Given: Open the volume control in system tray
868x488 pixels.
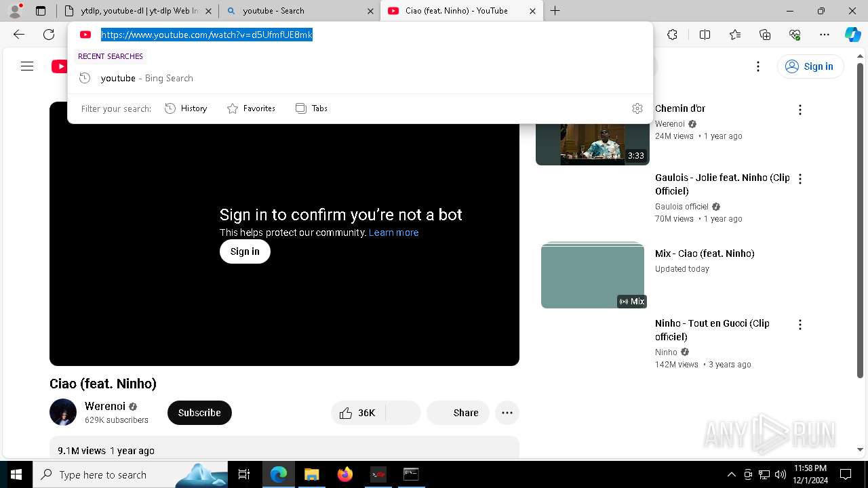Looking at the screenshot, I should [781, 474].
